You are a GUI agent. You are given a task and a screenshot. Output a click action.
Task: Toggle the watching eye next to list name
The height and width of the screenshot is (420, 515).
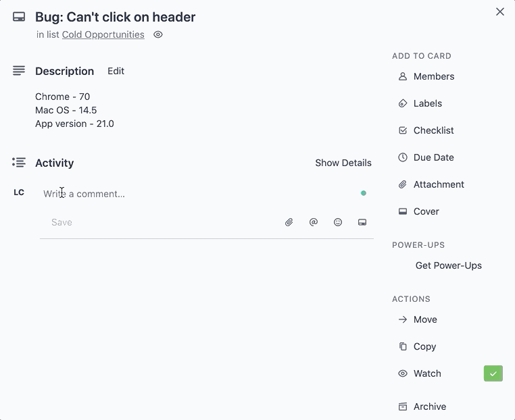(x=158, y=34)
